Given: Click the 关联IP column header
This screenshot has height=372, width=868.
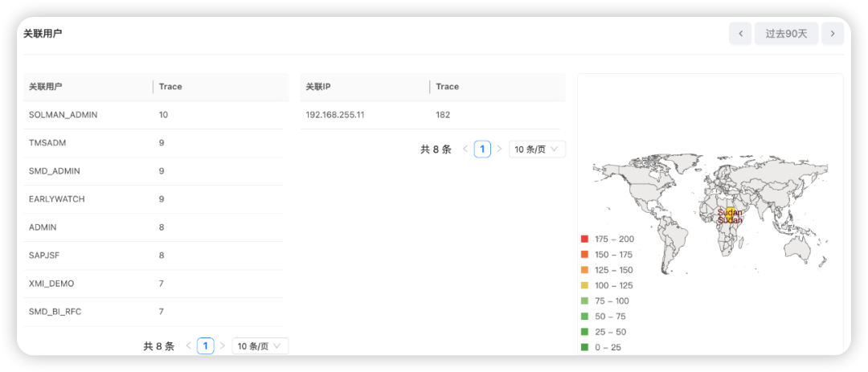Looking at the screenshot, I should pyautogui.click(x=320, y=87).
